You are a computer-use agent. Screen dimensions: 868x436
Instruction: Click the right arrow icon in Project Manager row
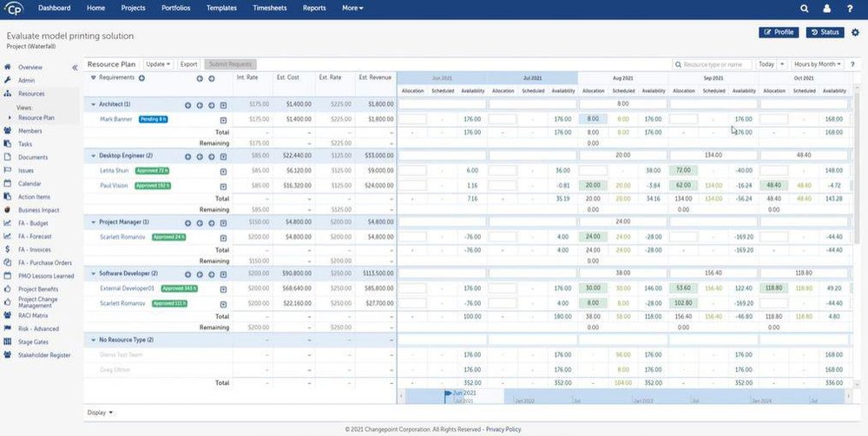tap(212, 223)
